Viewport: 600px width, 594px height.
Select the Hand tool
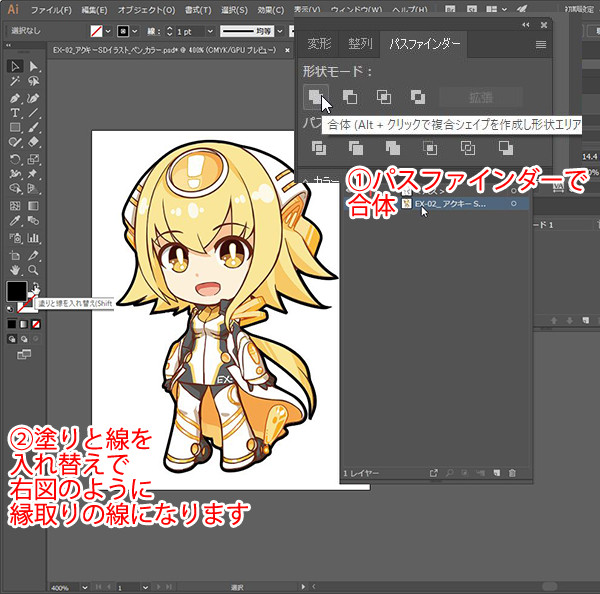(x=15, y=270)
